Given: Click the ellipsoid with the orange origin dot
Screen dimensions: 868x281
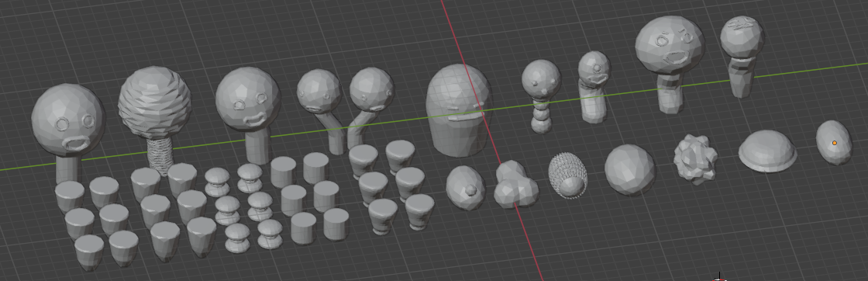Looking at the screenshot, I should click(x=834, y=142).
